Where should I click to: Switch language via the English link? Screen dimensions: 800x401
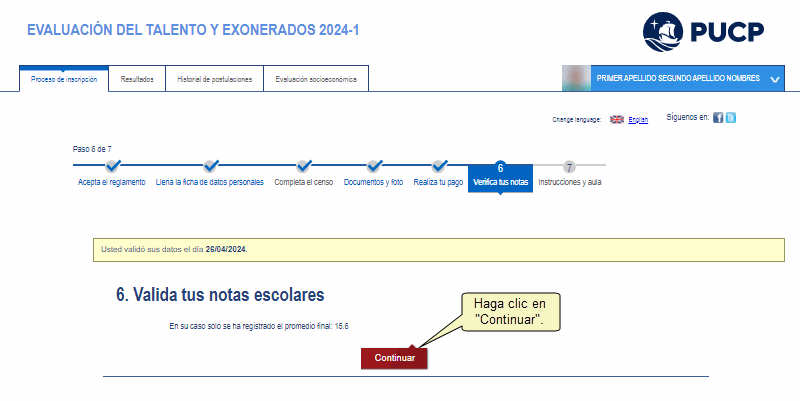click(x=638, y=120)
